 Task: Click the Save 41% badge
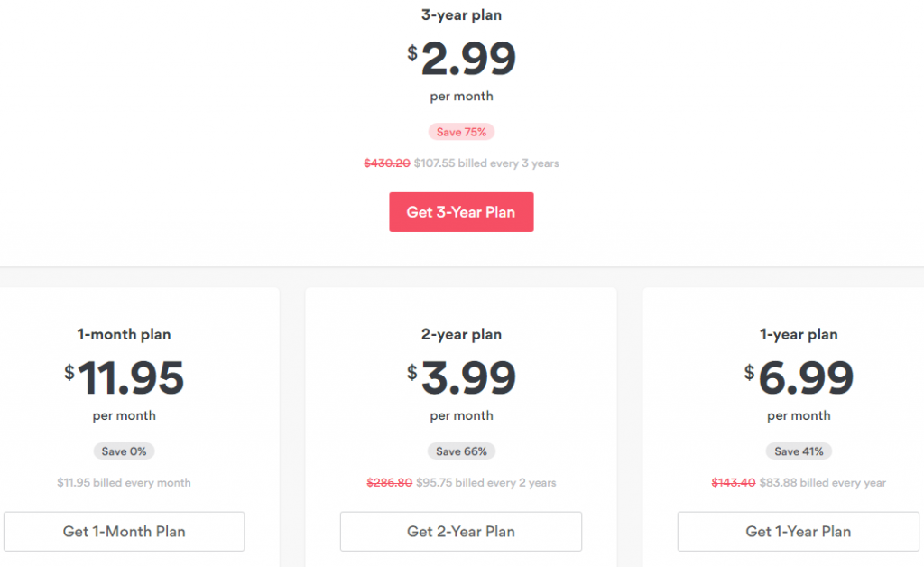click(x=799, y=451)
